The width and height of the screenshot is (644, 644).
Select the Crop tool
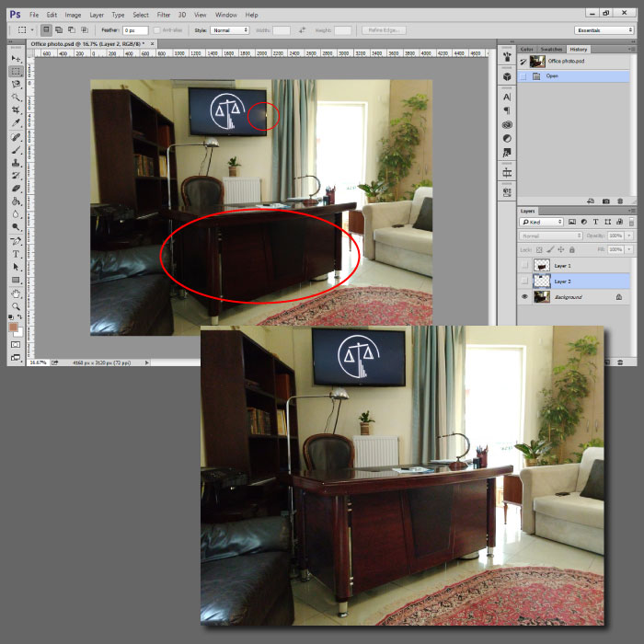[x=16, y=109]
